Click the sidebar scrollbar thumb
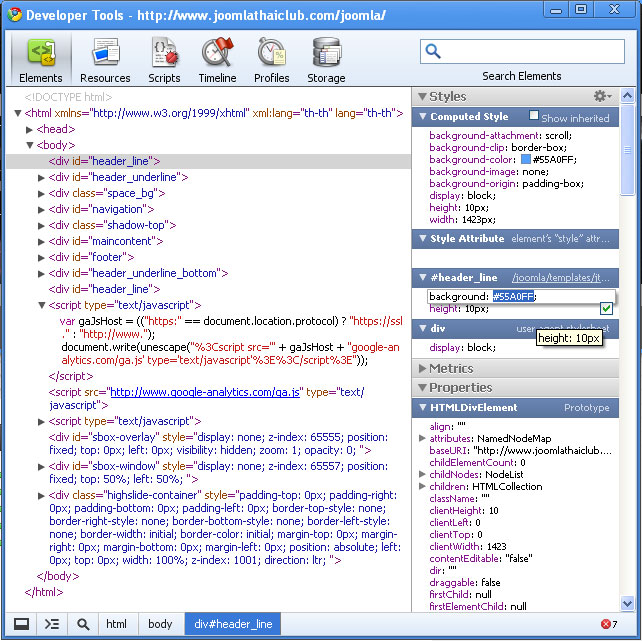The height and width of the screenshot is (641, 642). pyautogui.click(x=627, y=150)
